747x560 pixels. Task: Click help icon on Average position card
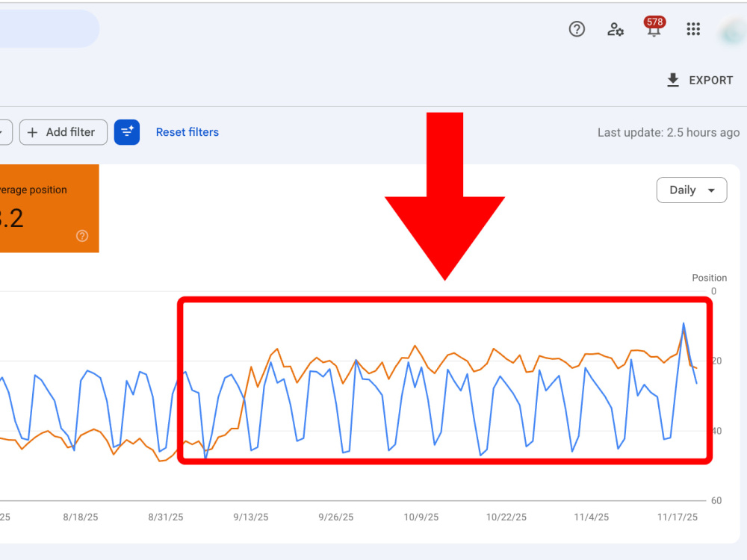(82, 236)
